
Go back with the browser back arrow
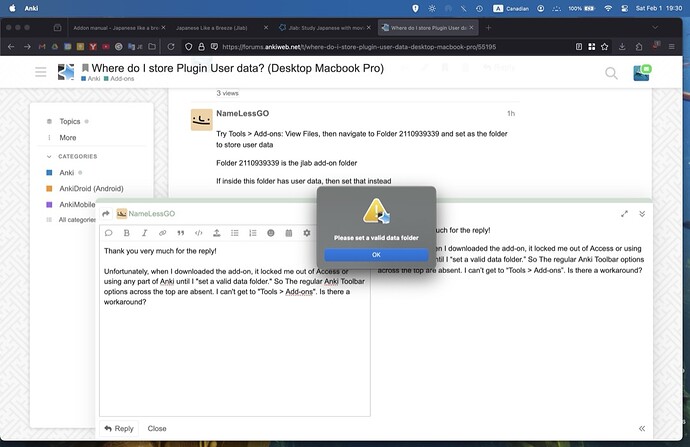tap(11, 47)
